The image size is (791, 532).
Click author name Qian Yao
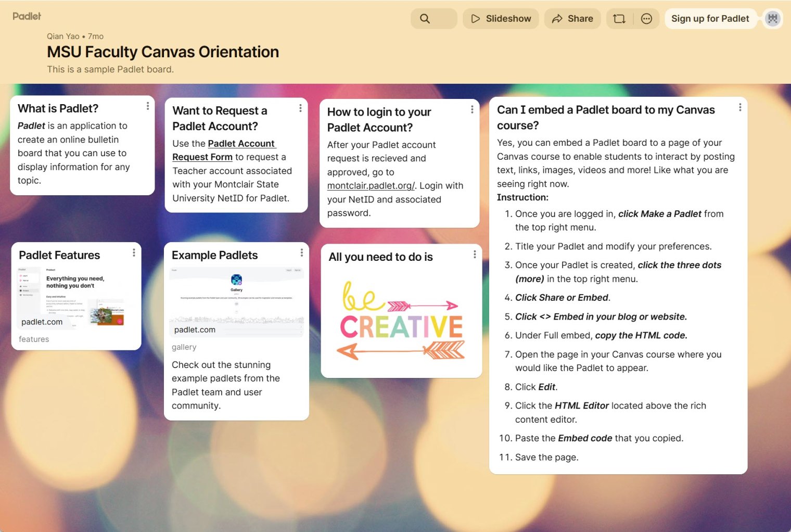coord(63,36)
